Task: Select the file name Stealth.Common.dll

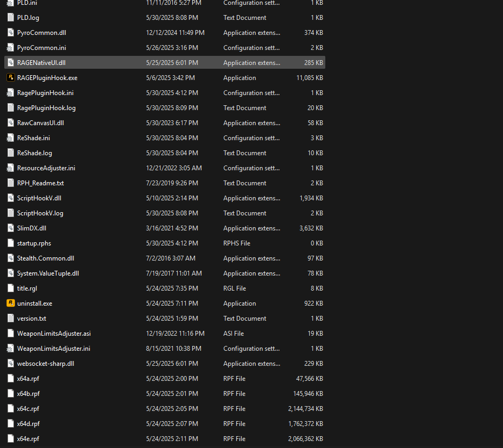Action: (46, 258)
